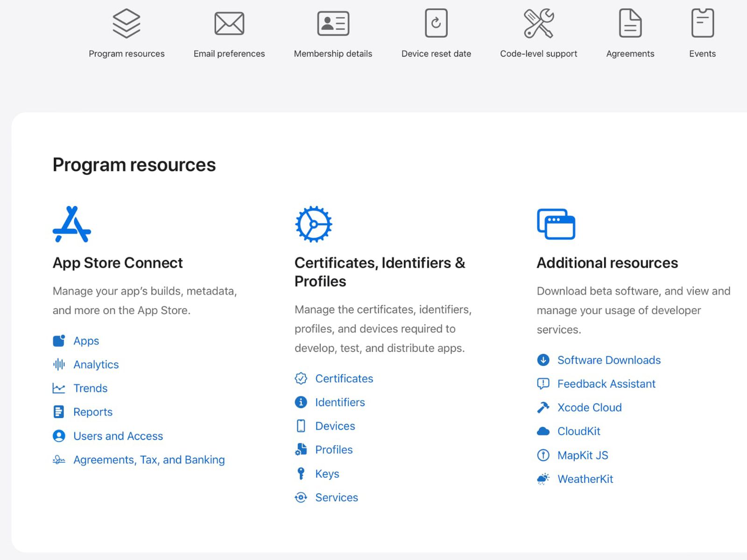Image resolution: width=747 pixels, height=560 pixels.
Task: Jump to Program resources section label
Action: pyautogui.click(x=127, y=54)
